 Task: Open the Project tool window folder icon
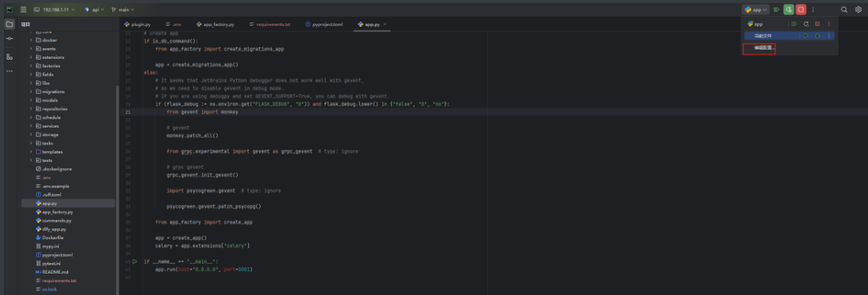pos(9,24)
